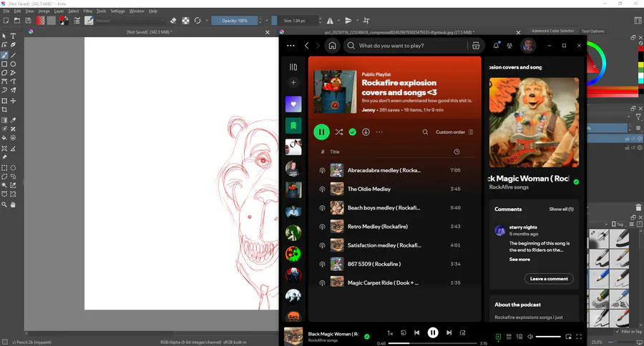Open the Krita workspace chooser
Viewport: 644px width, 346px height.
(638, 21)
